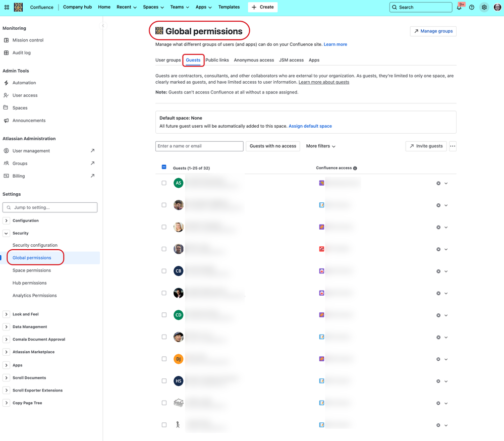Open the Space permissions settings page
The height and width of the screenshot is (441, 504).
tap(31, 270)
